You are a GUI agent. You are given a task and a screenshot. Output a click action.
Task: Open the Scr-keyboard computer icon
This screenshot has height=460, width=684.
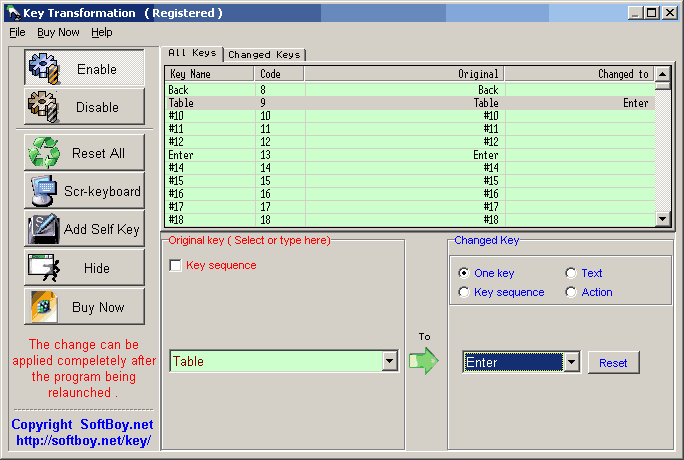coord(44,191)
